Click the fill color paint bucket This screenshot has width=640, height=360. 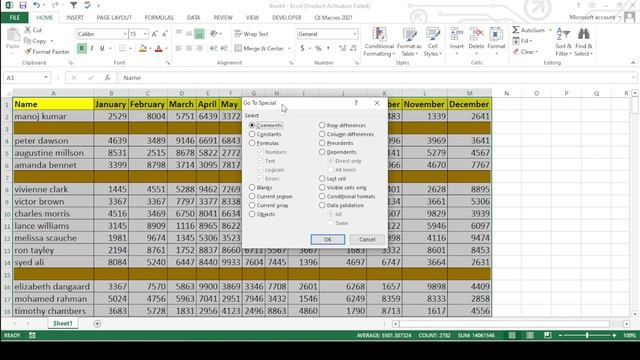pos(142,48)
